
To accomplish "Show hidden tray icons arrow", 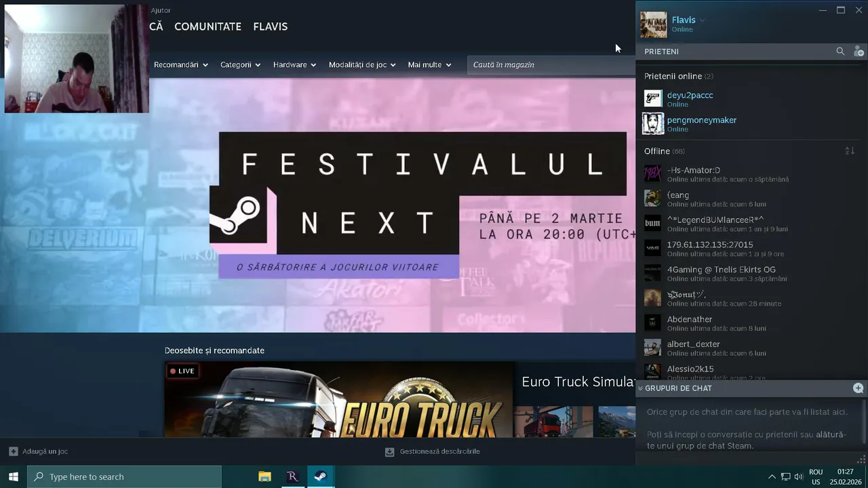I will click(x=772, y=476).
